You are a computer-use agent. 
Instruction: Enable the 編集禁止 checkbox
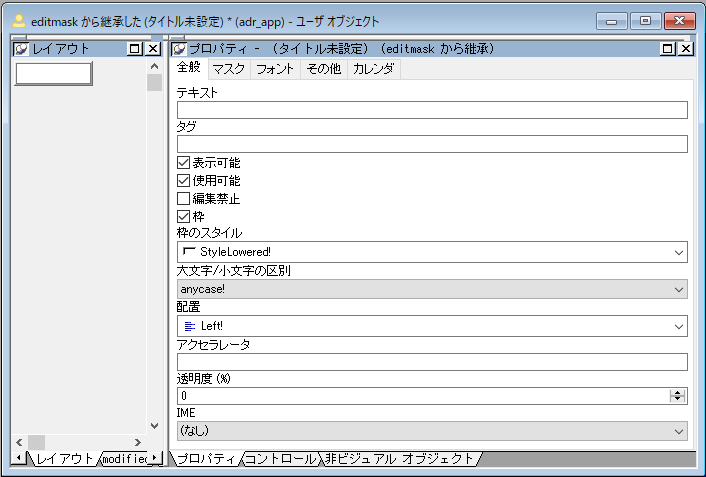183,198
